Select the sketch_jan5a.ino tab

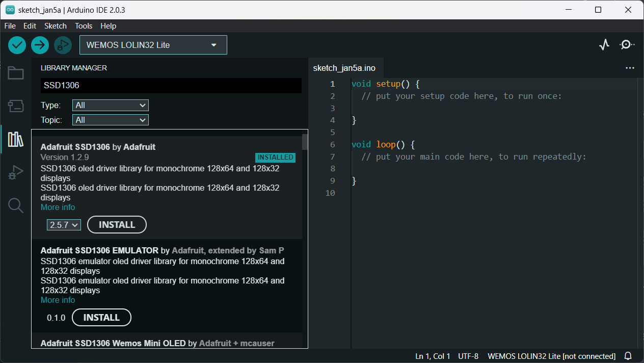tap(344, 68)
